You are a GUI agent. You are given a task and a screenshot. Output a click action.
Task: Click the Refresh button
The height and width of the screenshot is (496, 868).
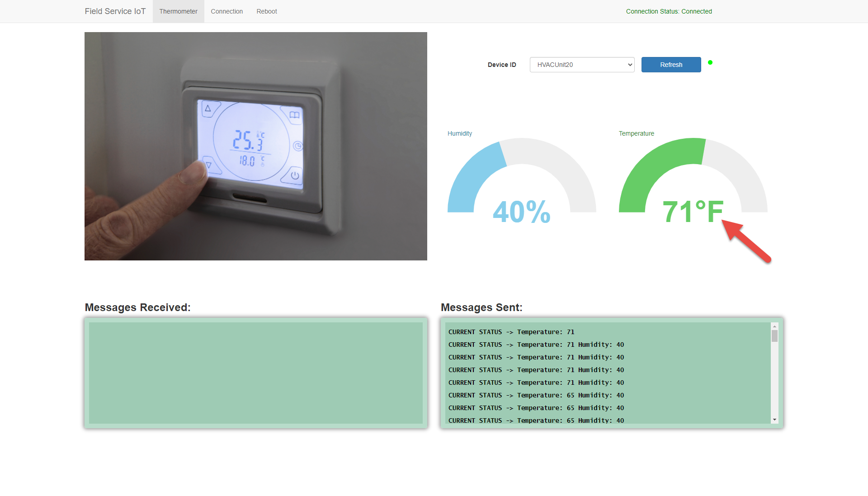671,64
